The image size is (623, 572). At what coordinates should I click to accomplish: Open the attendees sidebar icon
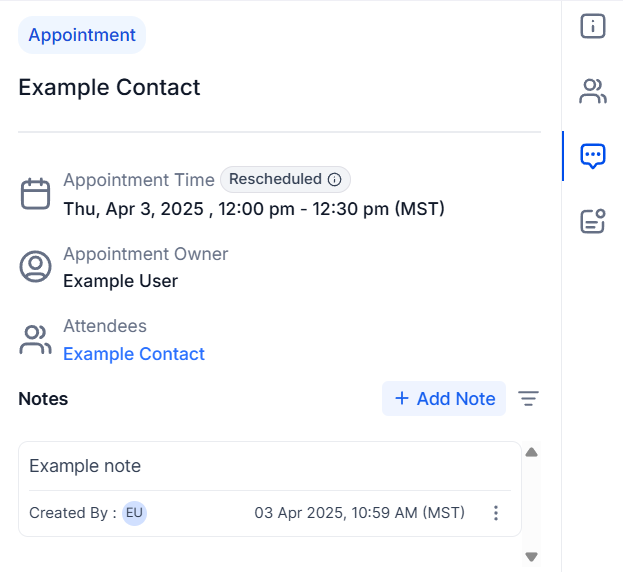pos(592,91)
